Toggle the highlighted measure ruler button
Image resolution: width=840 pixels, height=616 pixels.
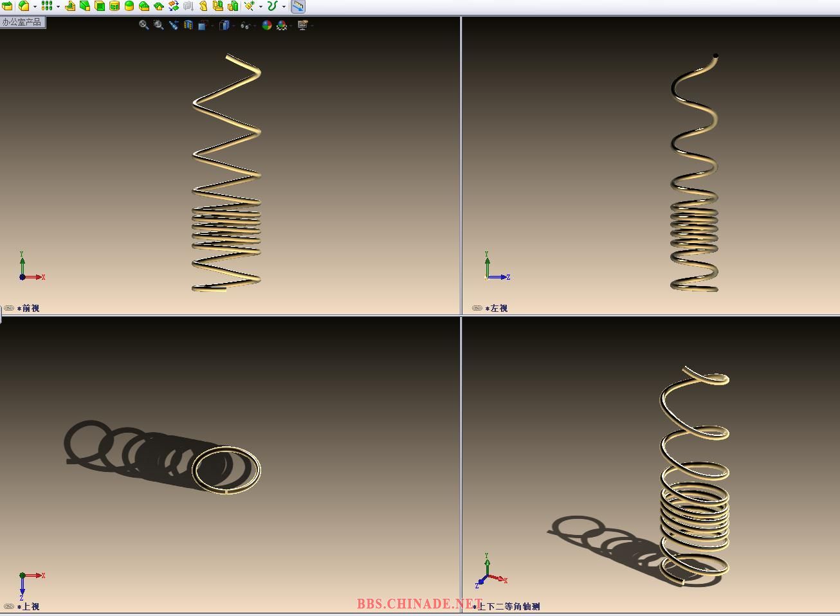298,6
